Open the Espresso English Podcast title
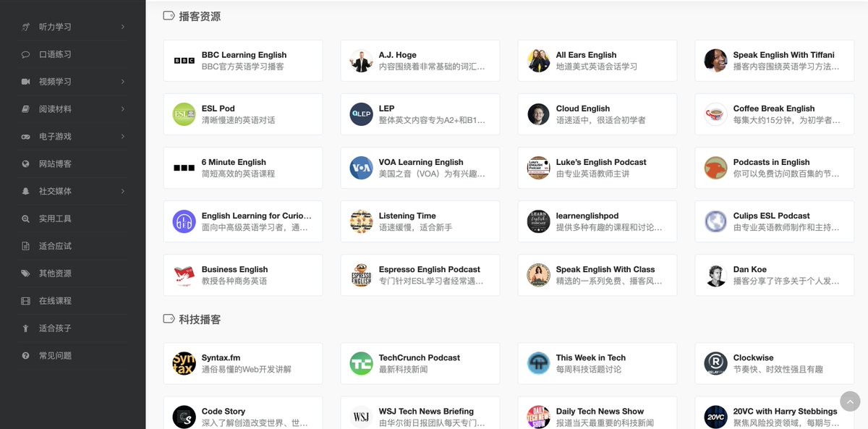The width and height of the screenshot is (868, 429). [430, 269]
